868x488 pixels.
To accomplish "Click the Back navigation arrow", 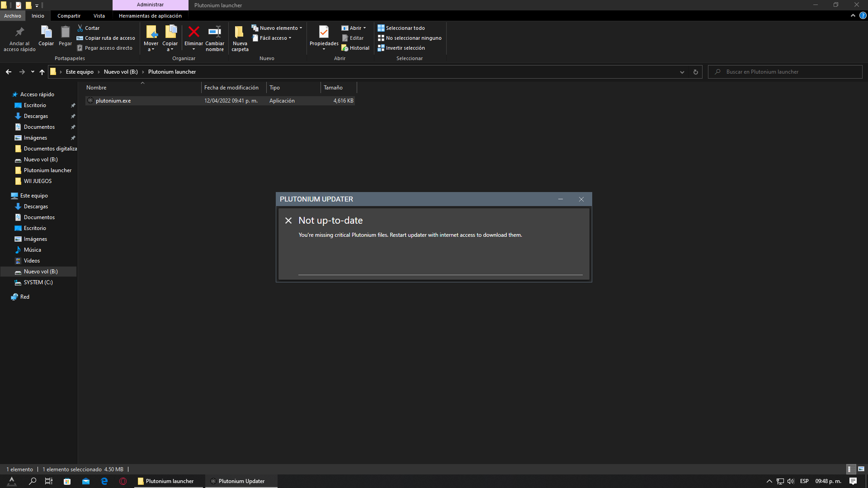I will pos(9,72).
